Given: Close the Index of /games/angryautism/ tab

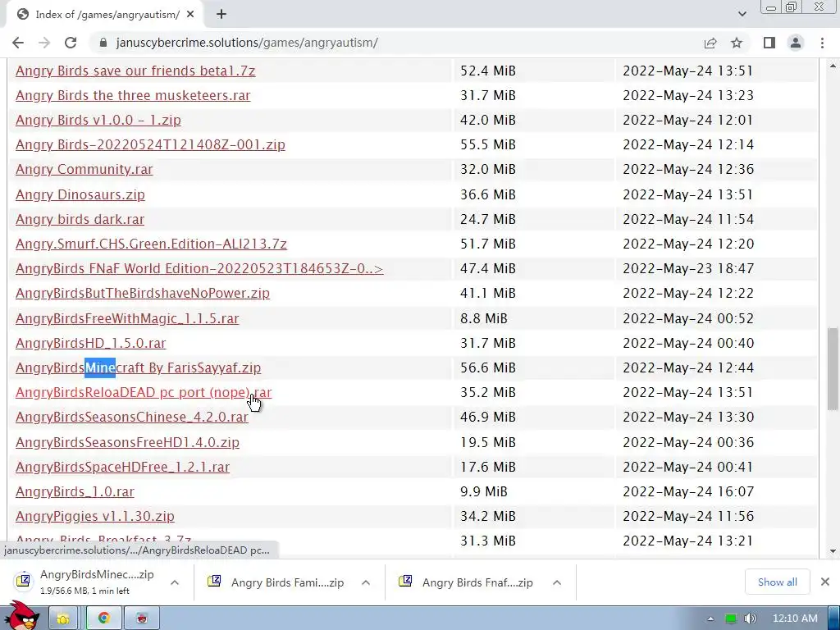Looking at the screenshot, I should (190, 15).
